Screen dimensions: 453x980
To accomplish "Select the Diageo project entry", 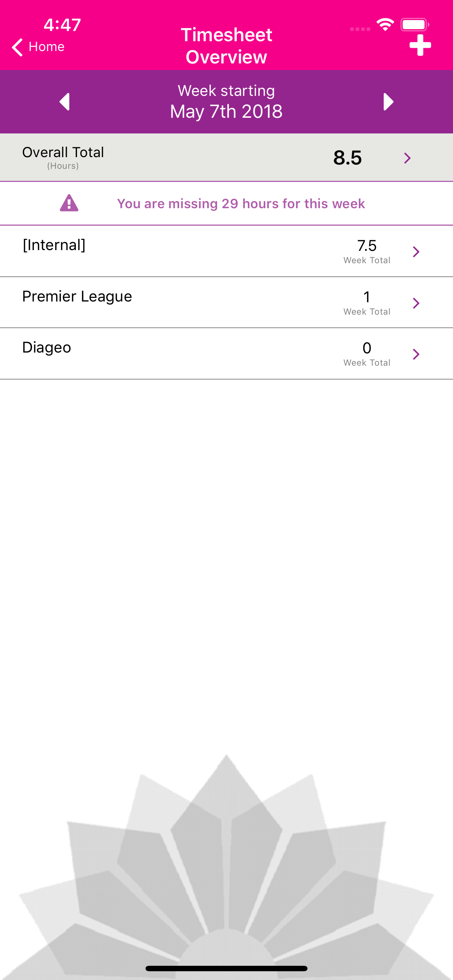I will click(226, 354).
